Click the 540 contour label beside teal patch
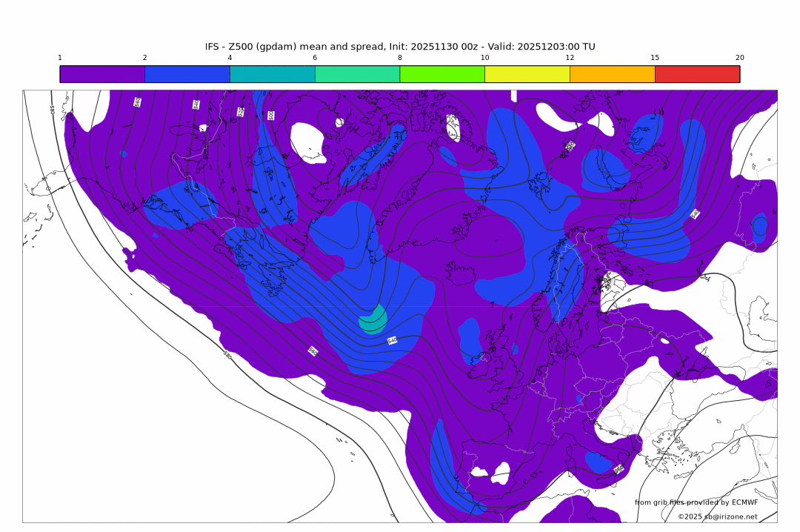The height and width of the screenshot is (532, 800). [x=393, y=341]
